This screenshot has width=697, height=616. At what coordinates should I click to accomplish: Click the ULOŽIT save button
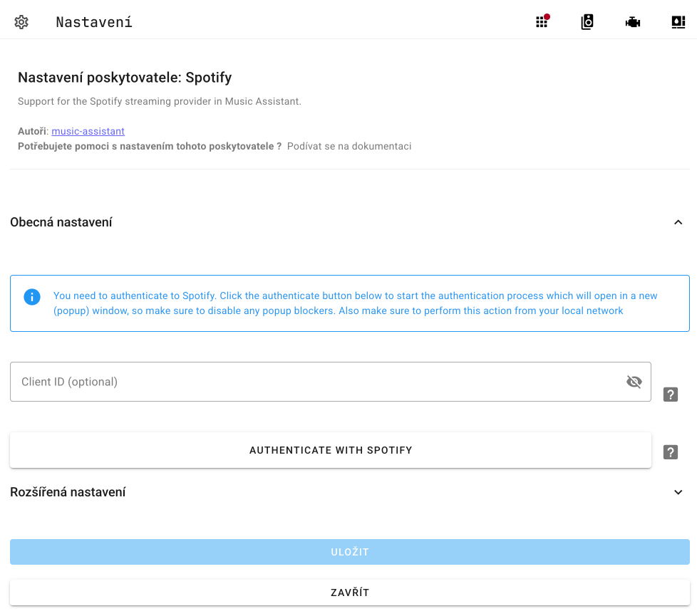348,551
